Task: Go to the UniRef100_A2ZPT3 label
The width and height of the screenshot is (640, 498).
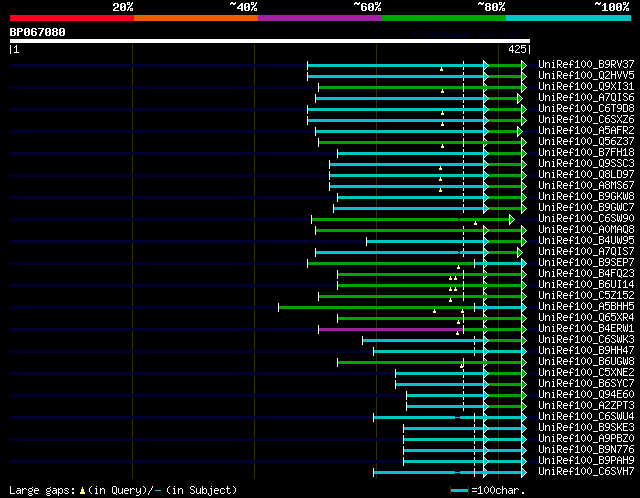Action: [586, 406]
